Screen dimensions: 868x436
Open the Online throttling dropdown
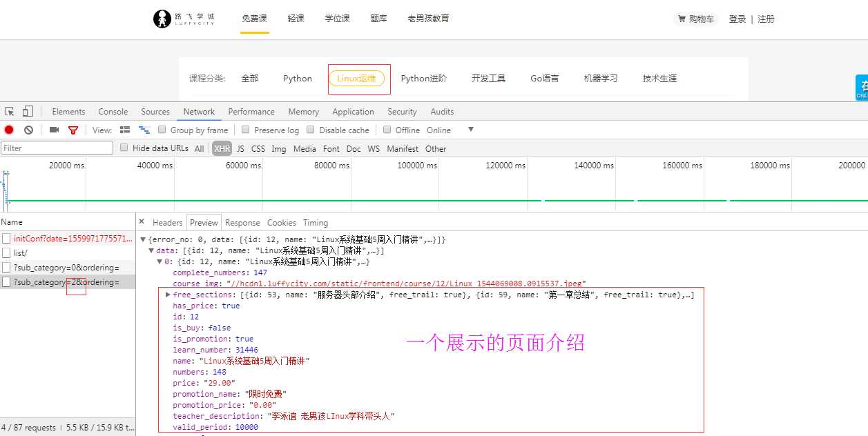tap(450, 130)
